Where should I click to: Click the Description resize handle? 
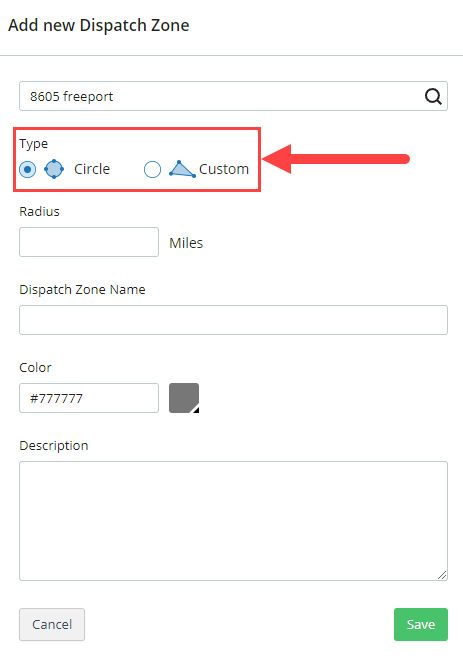442,575
